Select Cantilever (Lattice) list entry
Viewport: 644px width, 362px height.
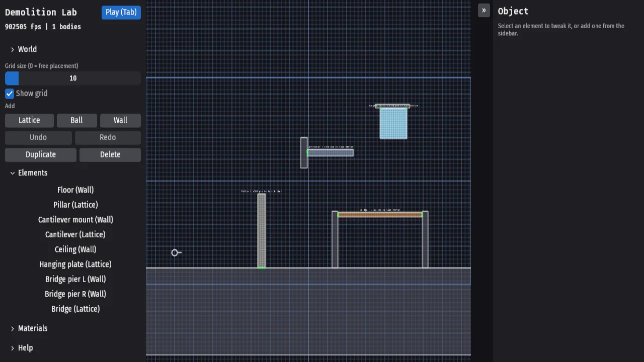[75, 234]
